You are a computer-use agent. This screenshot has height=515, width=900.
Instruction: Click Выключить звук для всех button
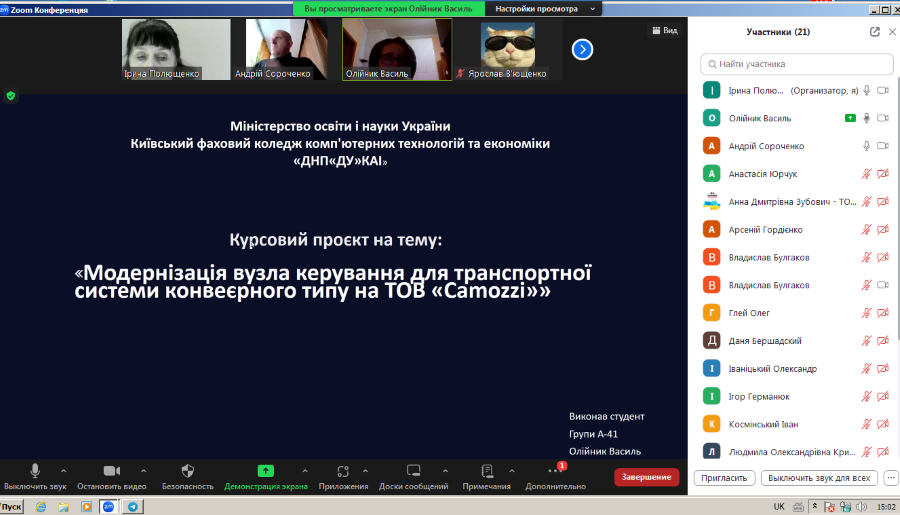click(x=819, y=478)
